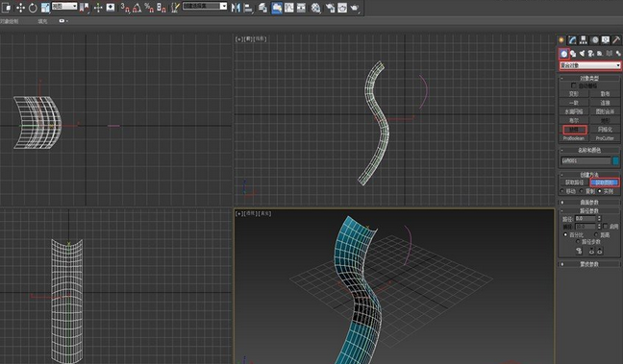This screenshot has width=623, height=364.
Task: Click the highlighted 获取图形 button
Action: click(605, 182)
